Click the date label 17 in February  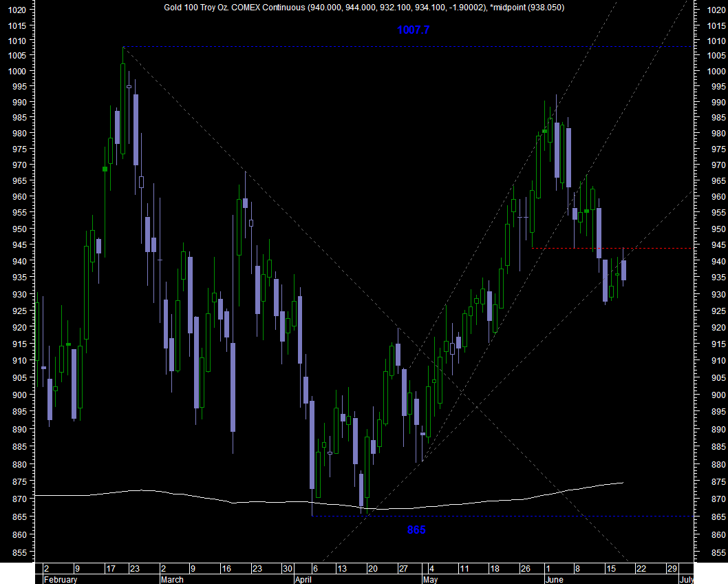pyautogui.click(x=111, y=569)
